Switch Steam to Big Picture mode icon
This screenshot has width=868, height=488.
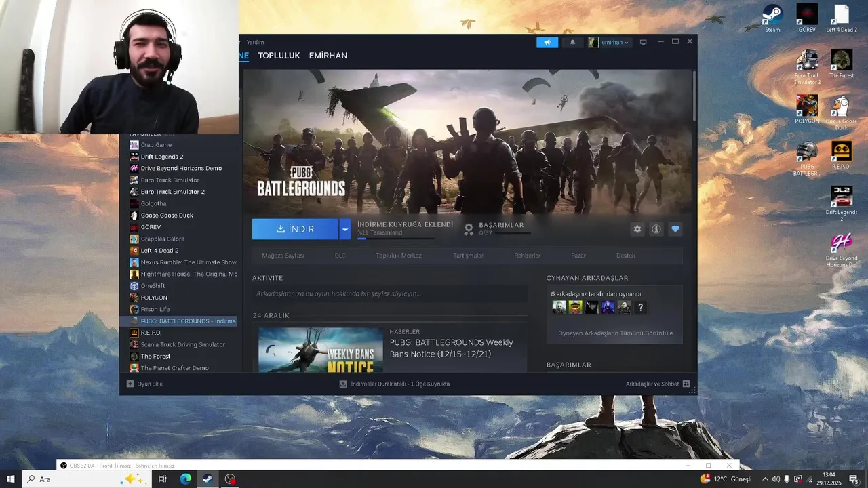[643, 42]
